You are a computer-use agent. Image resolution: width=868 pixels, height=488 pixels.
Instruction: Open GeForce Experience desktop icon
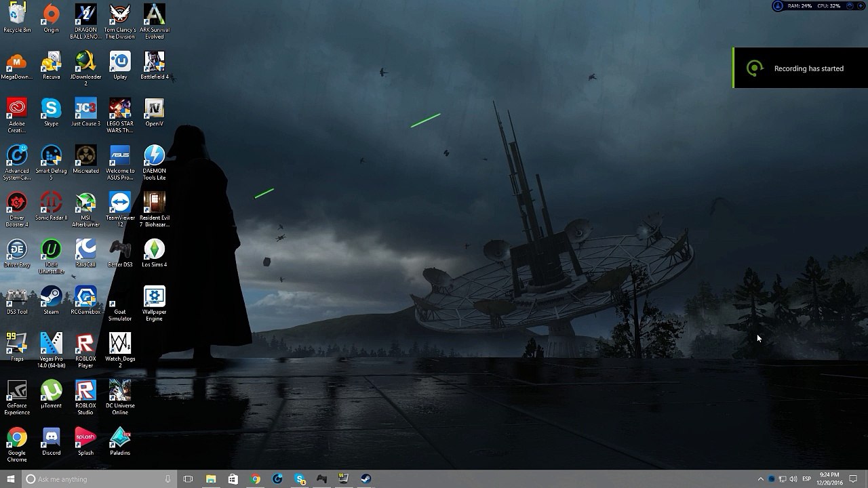pyautogui.click(x=17, y=397)
